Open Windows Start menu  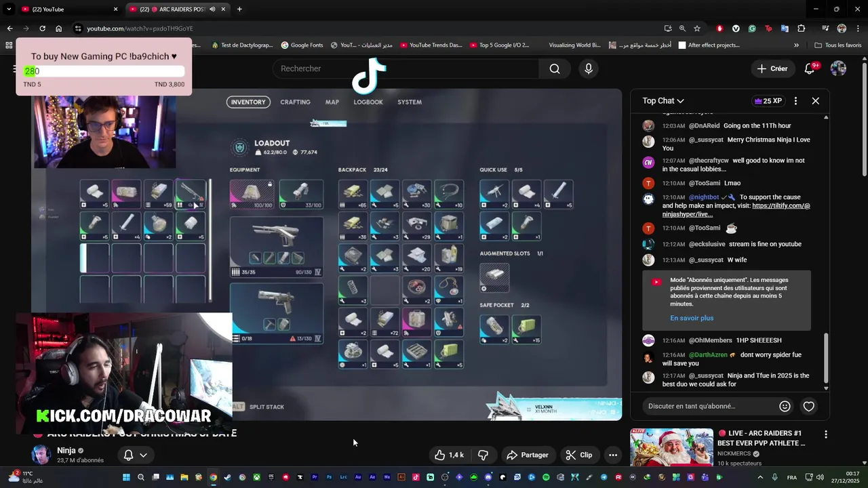coord(126,477)
